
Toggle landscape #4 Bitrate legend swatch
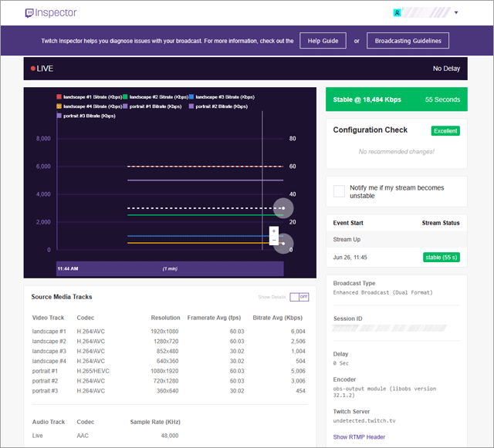click(59, 106)
